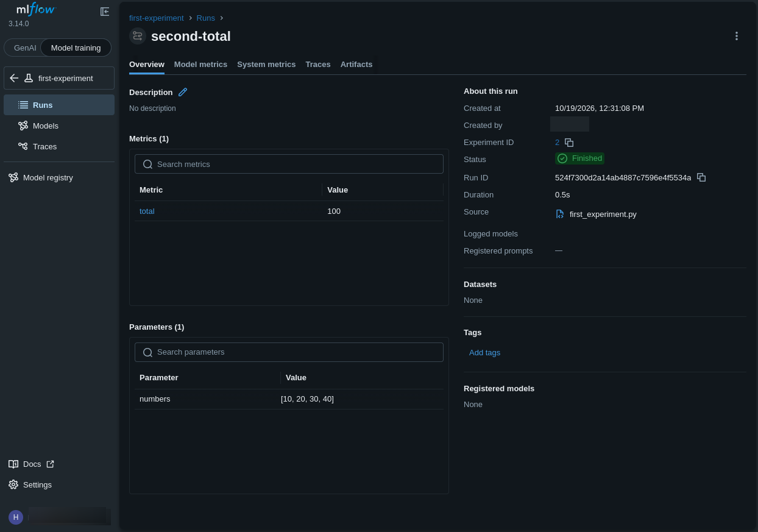This screenshot has height=532, width=758.
Task: Switch to the Artifacts tab
Action: click(356, 64)
